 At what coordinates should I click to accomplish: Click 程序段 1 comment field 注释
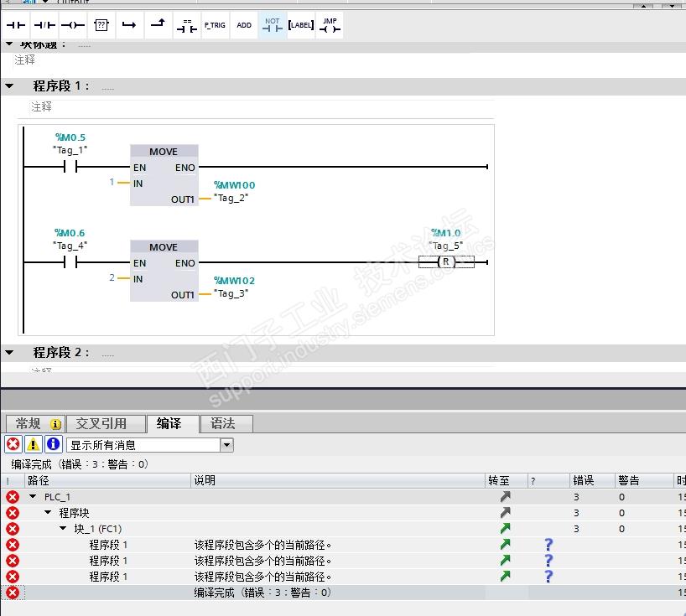pos(42,106)
